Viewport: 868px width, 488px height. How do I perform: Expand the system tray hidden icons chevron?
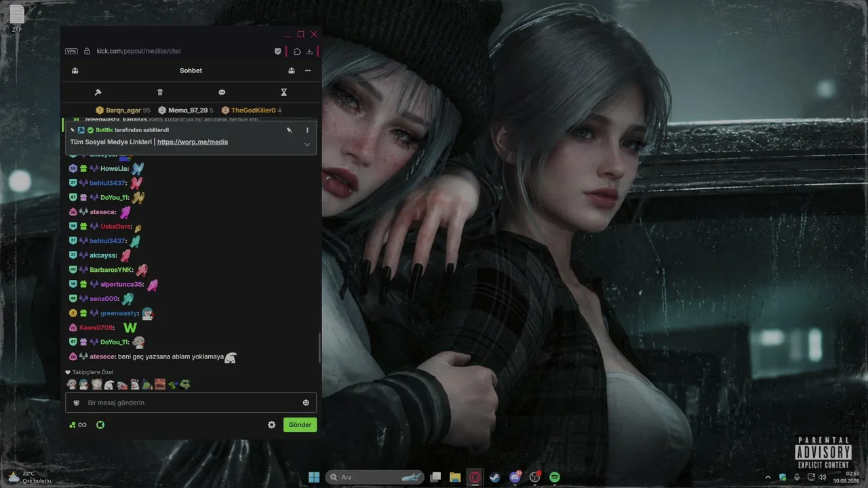pos(768,477)
